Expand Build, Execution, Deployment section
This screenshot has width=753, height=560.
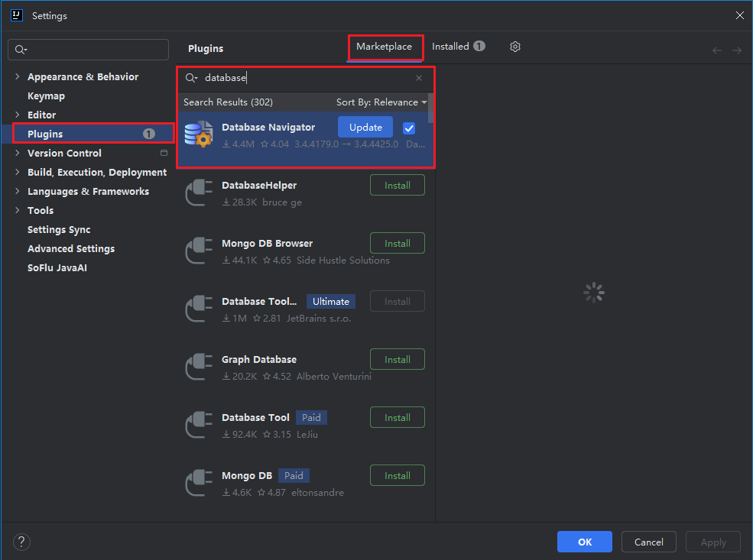click(x=18, y=172)
